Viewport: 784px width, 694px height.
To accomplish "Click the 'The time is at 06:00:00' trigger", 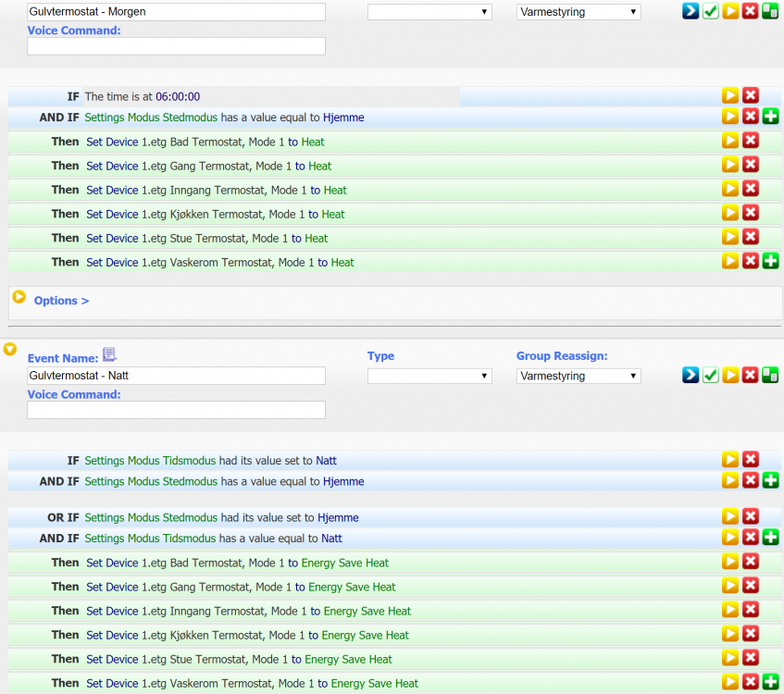I will pyautogui.click(x=142, y=96).
